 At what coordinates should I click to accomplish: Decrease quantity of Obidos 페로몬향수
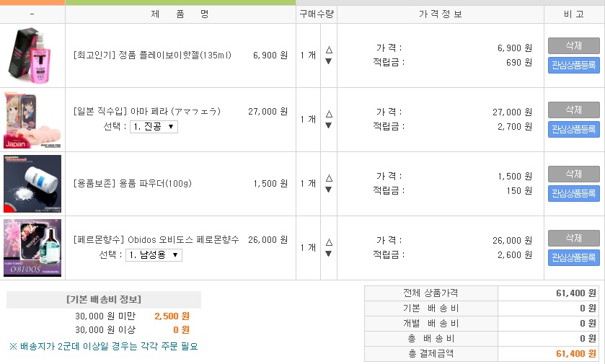click(x=329, y=254)
